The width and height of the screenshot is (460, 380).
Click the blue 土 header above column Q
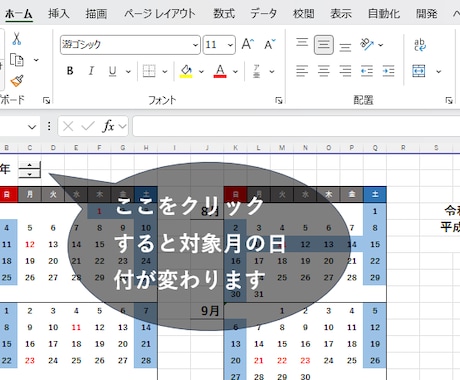[375, 194]
